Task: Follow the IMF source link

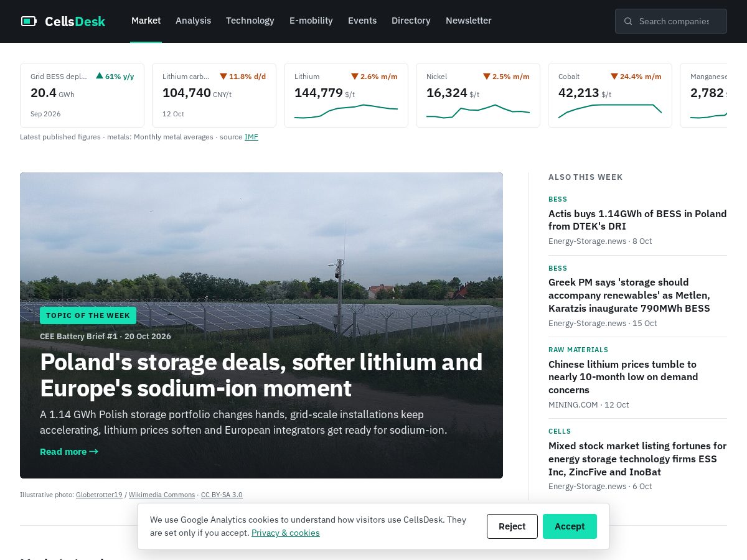Action: pyautogui.click(x=251, y=137)
